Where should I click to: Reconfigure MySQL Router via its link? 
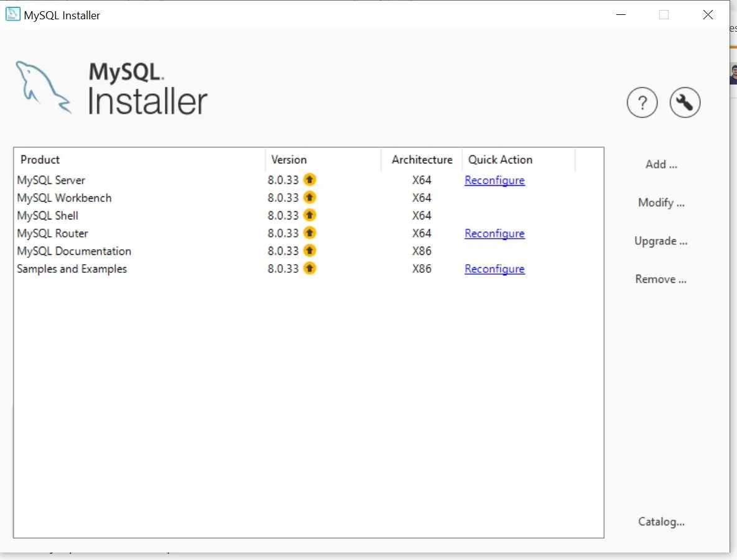(x=494, y=234)
